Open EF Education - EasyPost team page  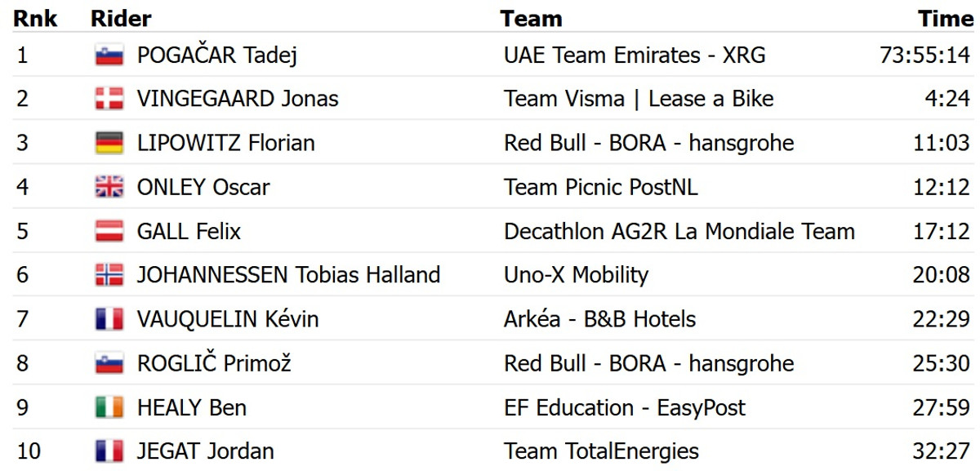tap(625, 407)
